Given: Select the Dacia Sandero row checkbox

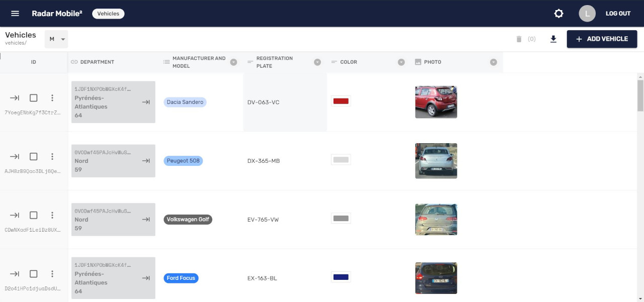Looking at the screenshot, I should (x=34, y=98).
